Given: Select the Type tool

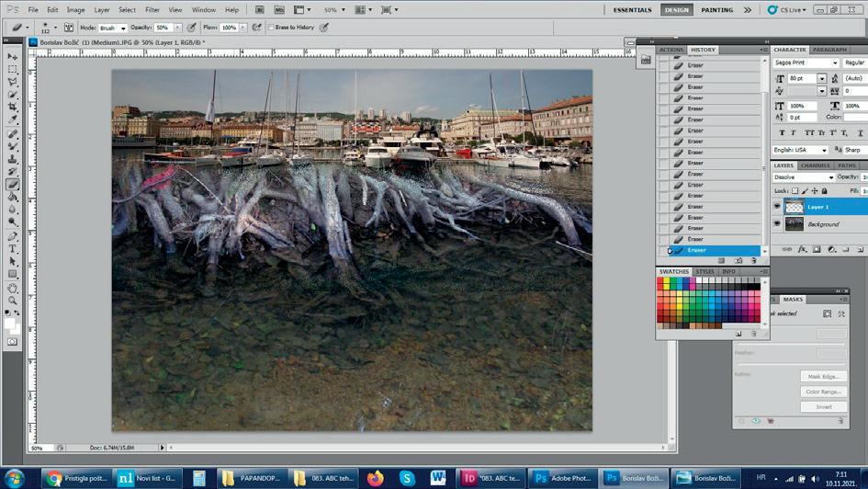Looking at the screenshot, I should click(x=12, y=249).
